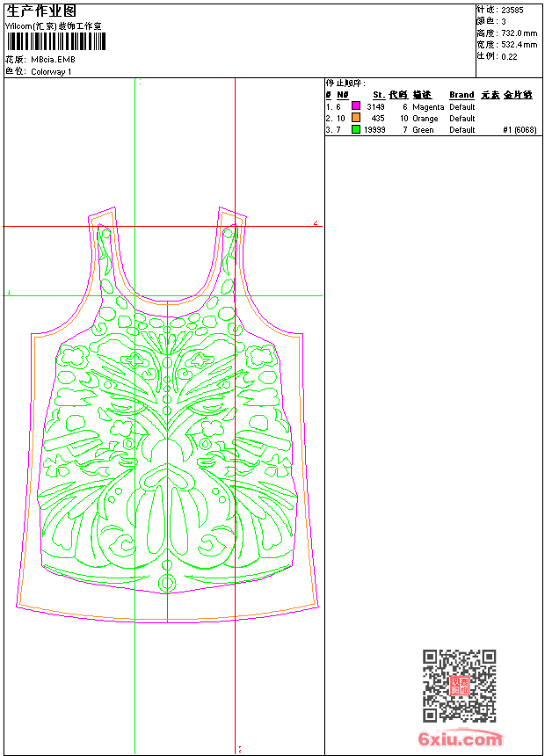Select the Green stop sequence row

coord(432,130)
